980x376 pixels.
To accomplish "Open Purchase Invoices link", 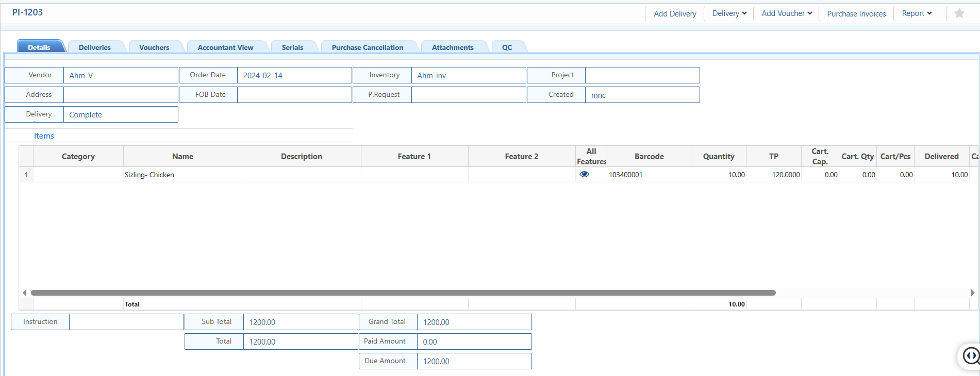I will pyautogui.click(x=856, y=14).
